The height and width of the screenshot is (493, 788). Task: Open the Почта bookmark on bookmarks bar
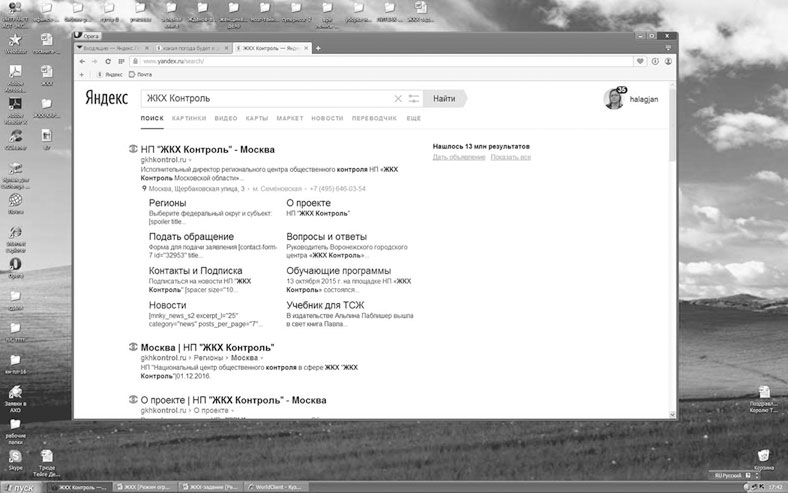(x=141, y=74)
